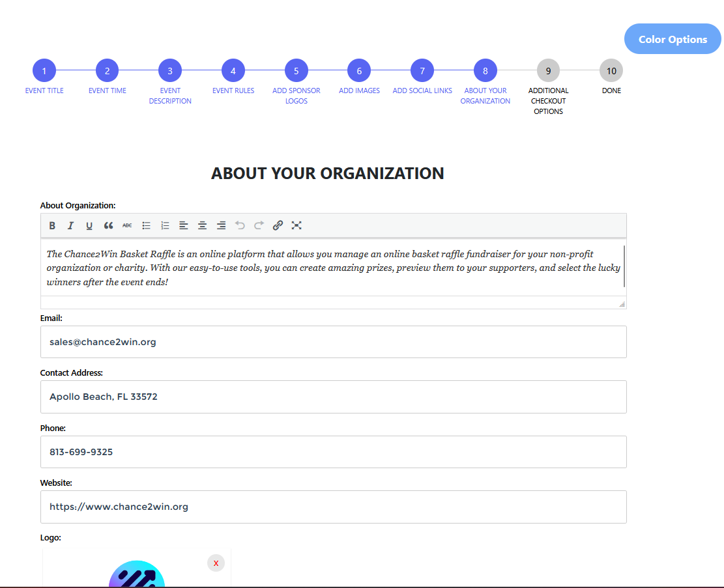This screenshot has width=724, height=588.
Task: Create a bulleted list
Action: tap(147, 225)
